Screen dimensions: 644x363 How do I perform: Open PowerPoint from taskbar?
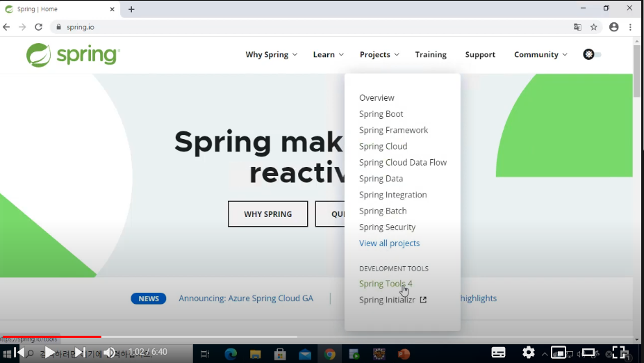click(x=404, y=354)
